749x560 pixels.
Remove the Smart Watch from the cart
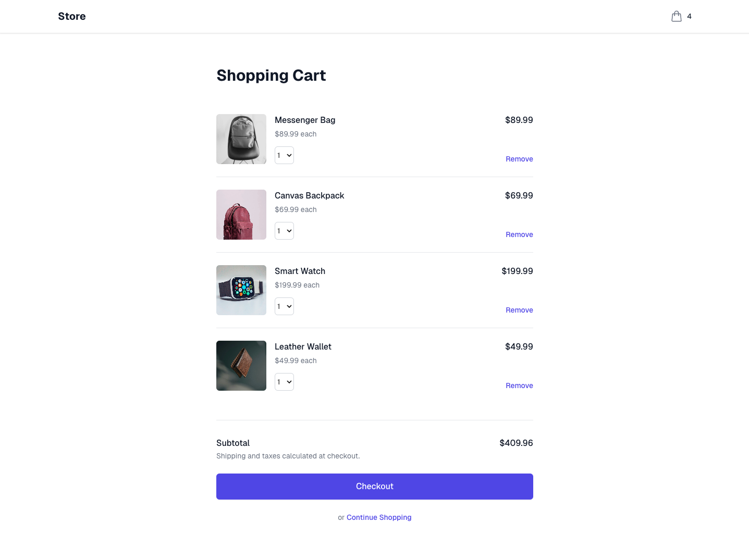[x=519, y=310]
